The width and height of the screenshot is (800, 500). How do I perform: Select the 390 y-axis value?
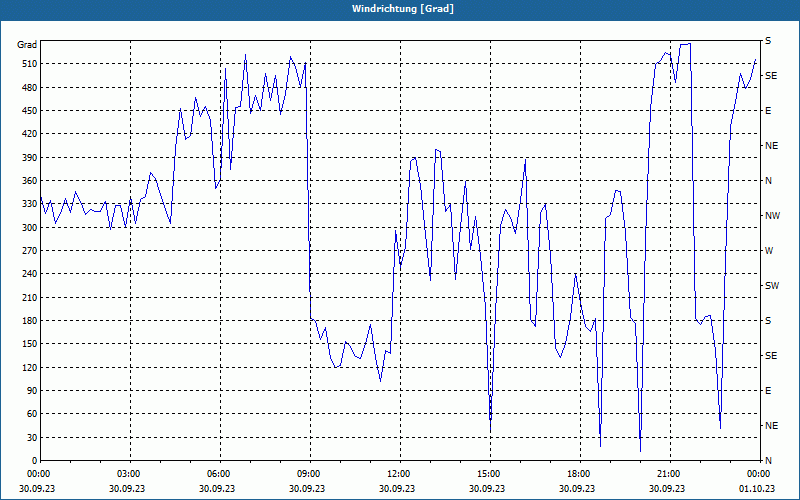[28, 158]
